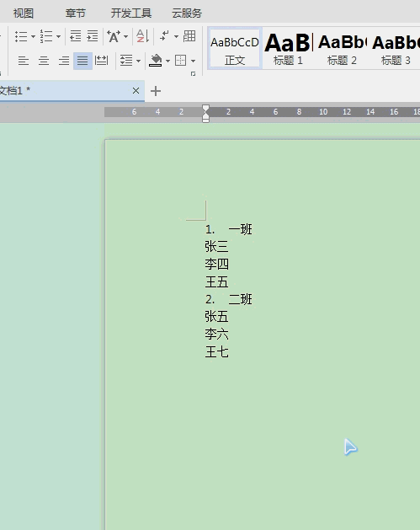Open the 视图 ribbon tab
This screenshot has height=530, width=420.
pyautogui.click(x=24, y=13)
